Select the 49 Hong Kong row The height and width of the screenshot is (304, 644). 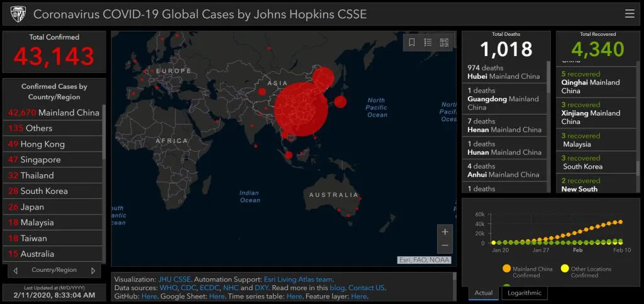pyautogui.click(x=53, y=144)
